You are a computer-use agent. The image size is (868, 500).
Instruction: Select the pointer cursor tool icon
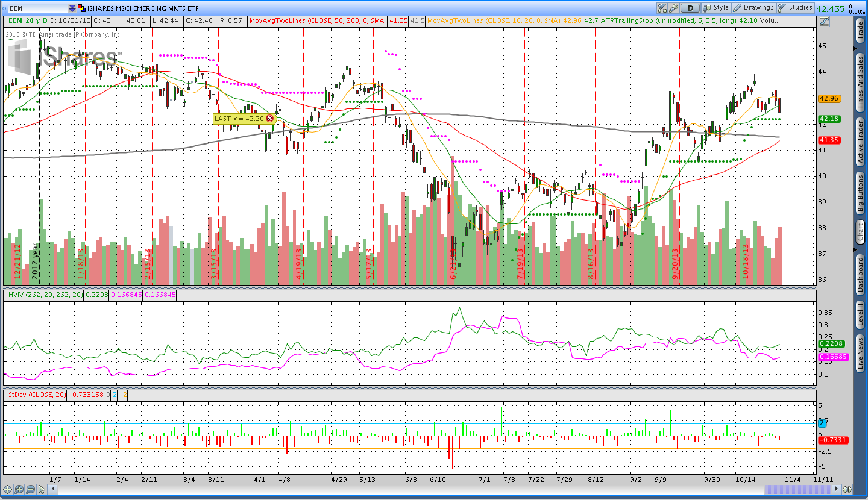coord(42,489)
